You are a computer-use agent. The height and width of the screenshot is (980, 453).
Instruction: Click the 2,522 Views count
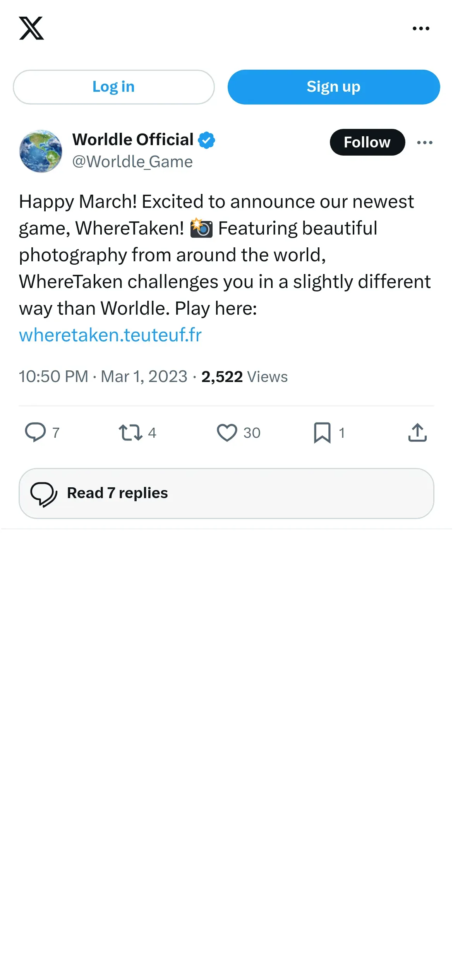(244, 377)
